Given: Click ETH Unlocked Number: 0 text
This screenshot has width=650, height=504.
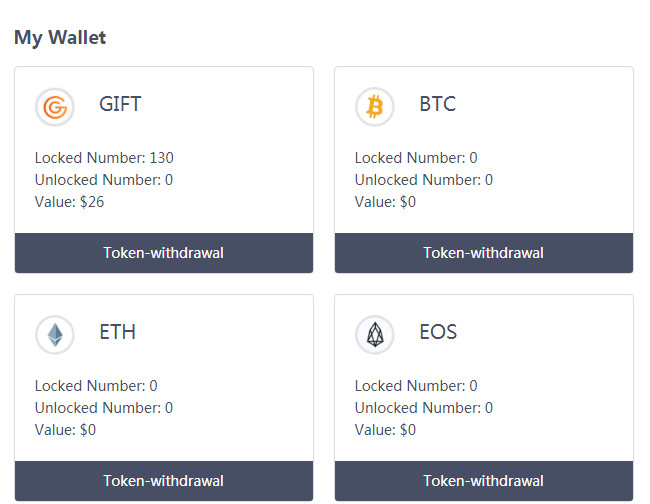Looking at the screenshot, I should [104, 408].
